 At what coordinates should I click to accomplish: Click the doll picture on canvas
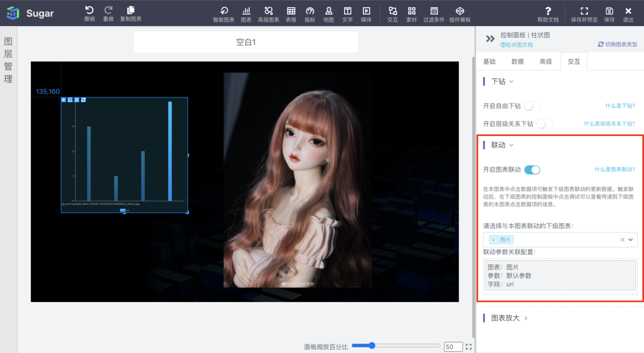[x=298, y=180]
